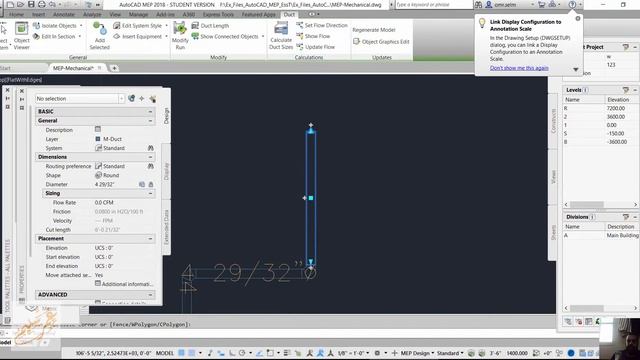Click the search keyword input field

click(x=433, y=4)
